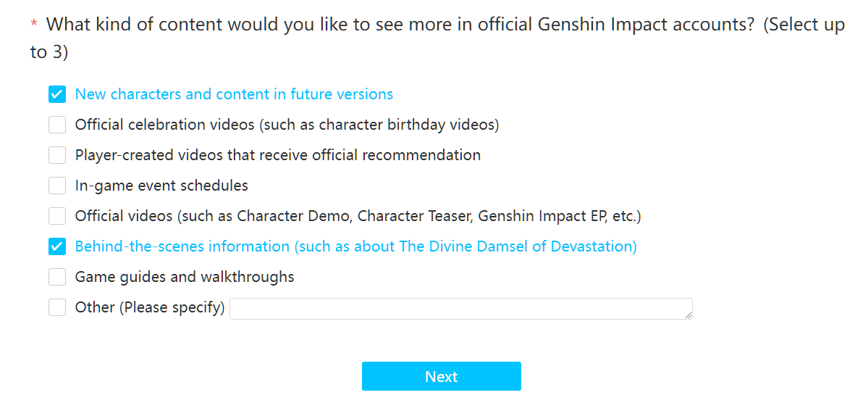Click the 'Game guides and walkthroughs' label text

pos(185,277)
